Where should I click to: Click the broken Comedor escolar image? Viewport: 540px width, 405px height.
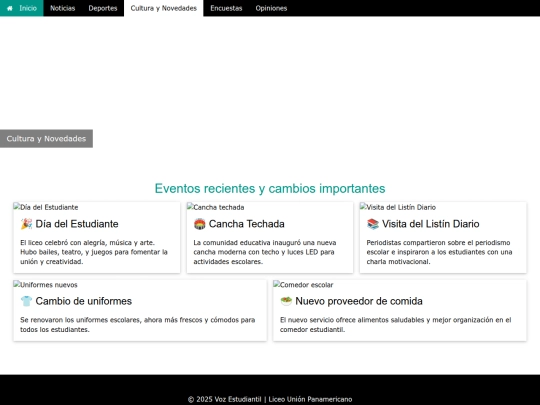303,284
